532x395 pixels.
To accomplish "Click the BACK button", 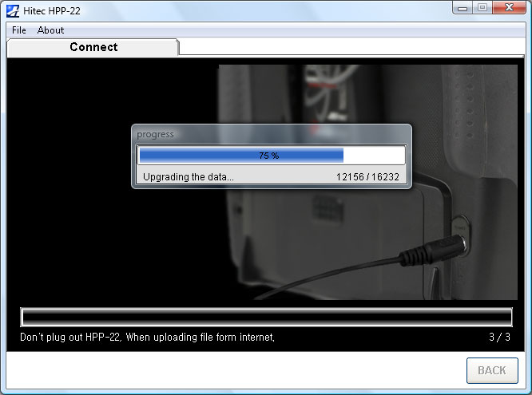I will [x=492, y=370].
